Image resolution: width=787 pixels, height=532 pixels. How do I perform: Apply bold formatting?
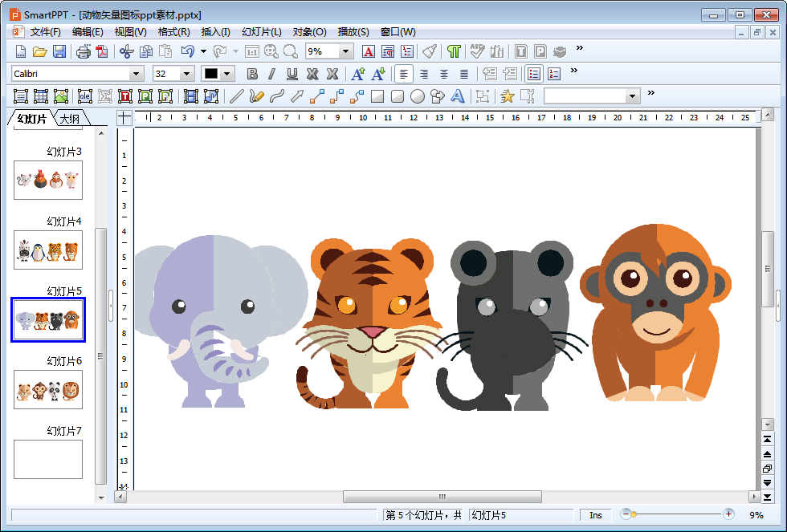252,74
